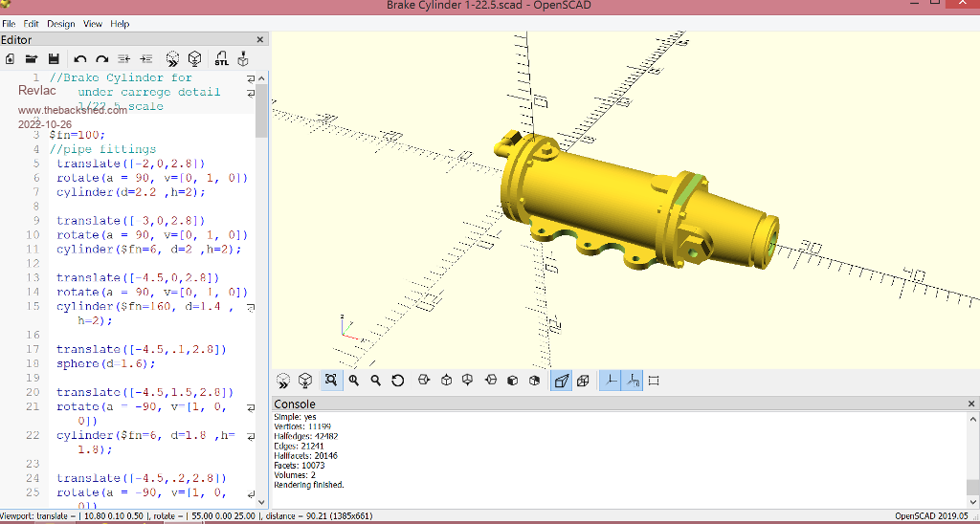Undo the last edit in editor toolbar

click(80, 59)
